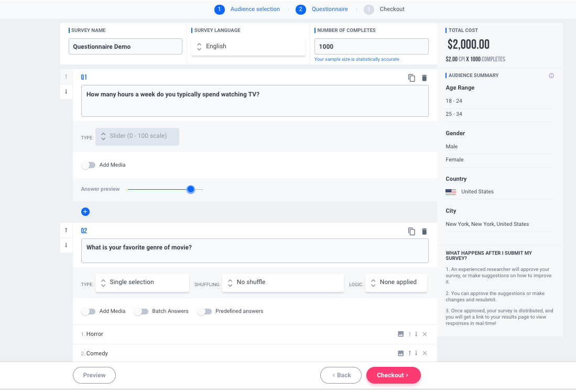Edit the Comedy answer text
The height and width of the screenshot is (392, 576).
[97, 353]
